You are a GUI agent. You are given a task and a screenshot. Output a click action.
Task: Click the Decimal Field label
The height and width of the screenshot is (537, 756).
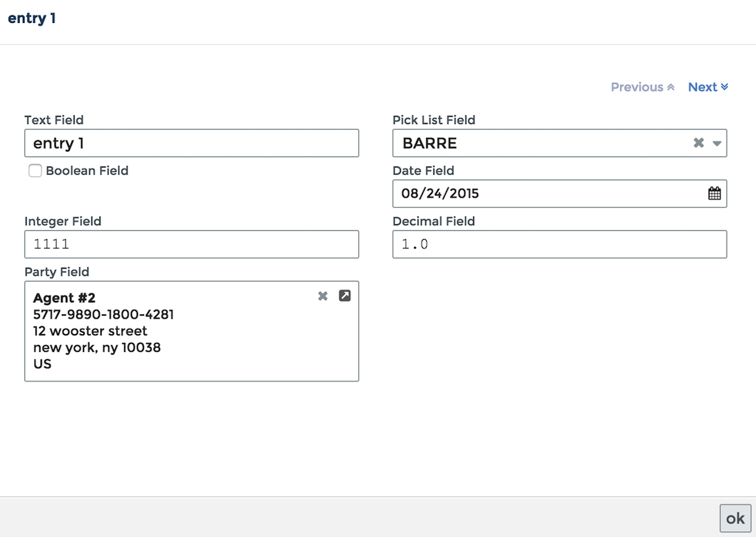[x=434, y=221]
